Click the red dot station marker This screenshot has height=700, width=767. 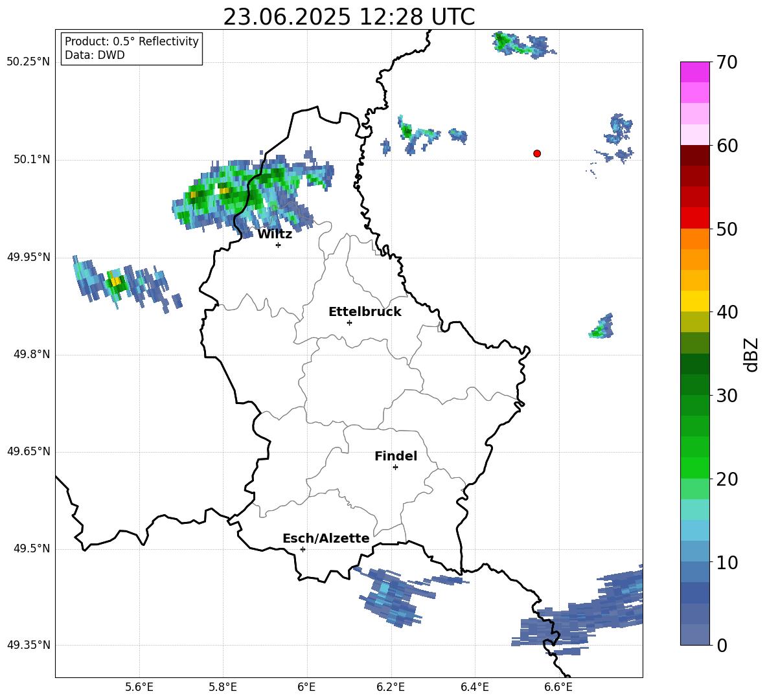(537, 153)
